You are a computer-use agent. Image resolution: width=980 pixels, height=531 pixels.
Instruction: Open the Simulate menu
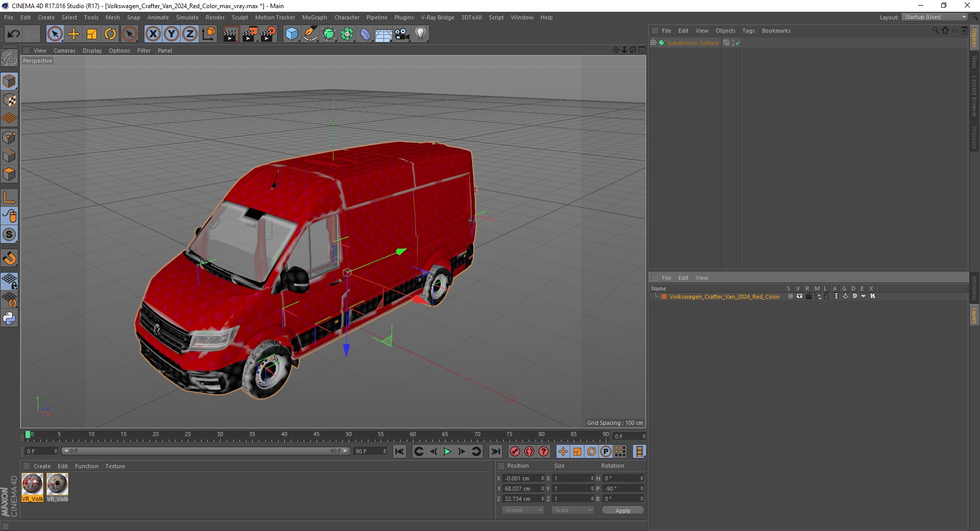tap(187, 17)
